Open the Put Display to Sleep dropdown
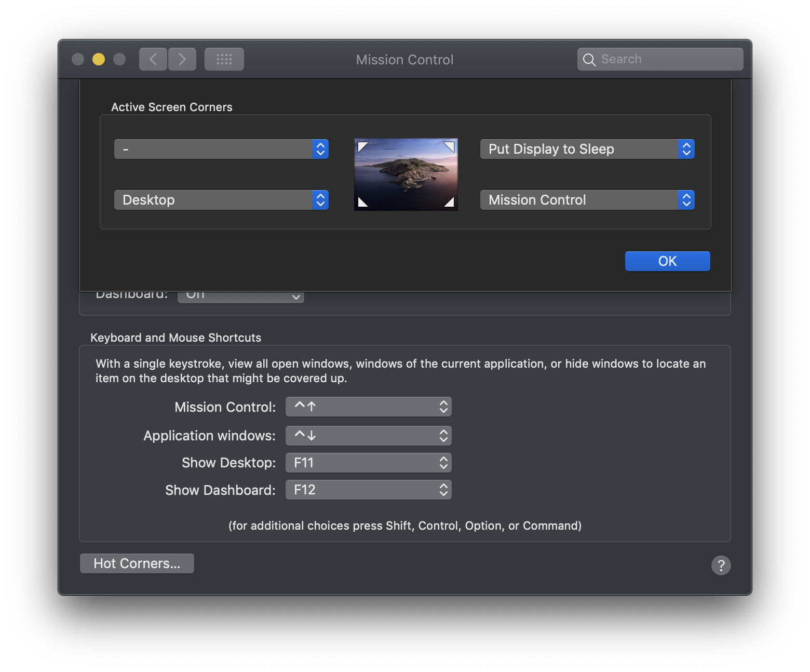This screenshot has width=810, height=672. [x=587, y=149]
